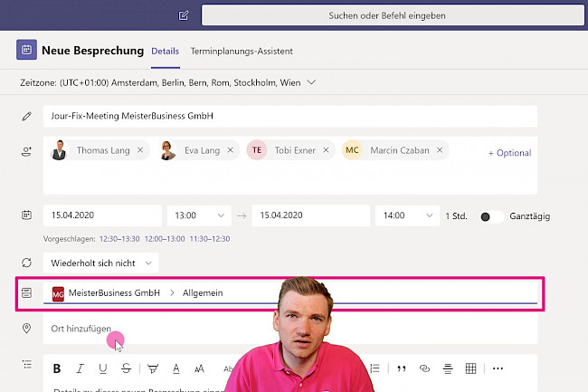Click the new chat compose icon

[185, 15]
